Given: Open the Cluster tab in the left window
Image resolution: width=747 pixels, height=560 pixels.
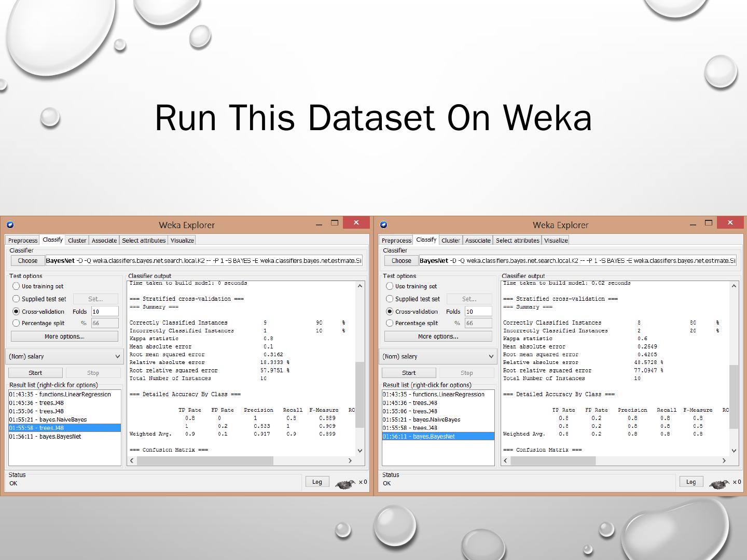Looking at the screenshot, I should (x=77, y=241).
